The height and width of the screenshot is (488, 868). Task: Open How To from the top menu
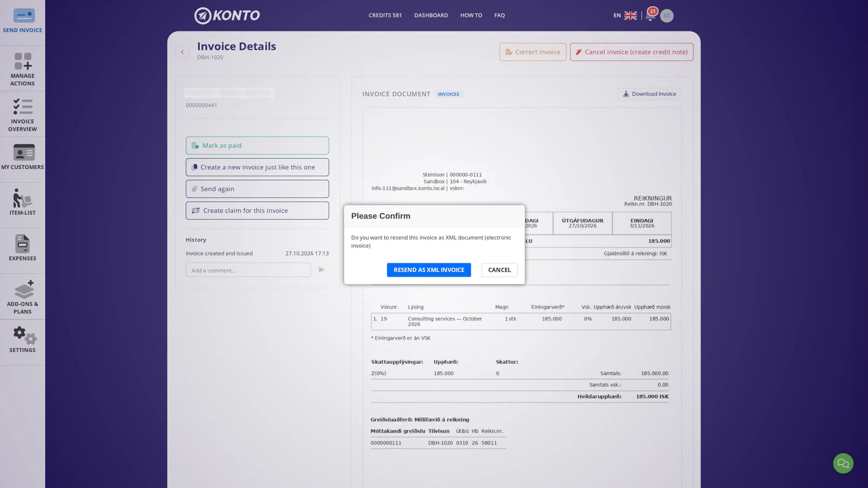(x=471, y=15)
